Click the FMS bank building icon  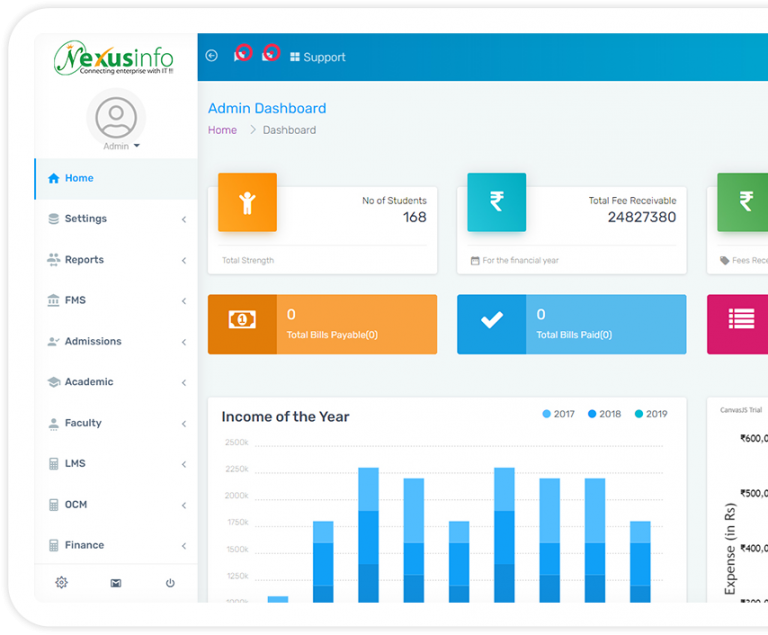(x=53, y=300)
